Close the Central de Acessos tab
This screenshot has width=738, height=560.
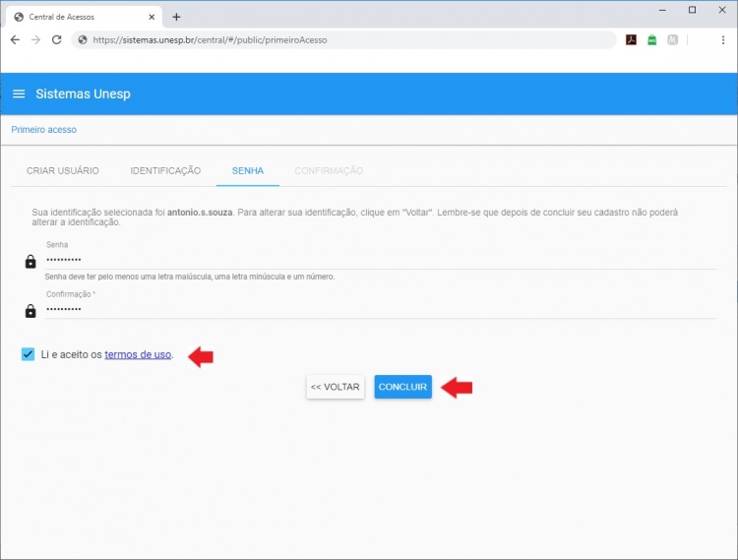click(153, 17)
